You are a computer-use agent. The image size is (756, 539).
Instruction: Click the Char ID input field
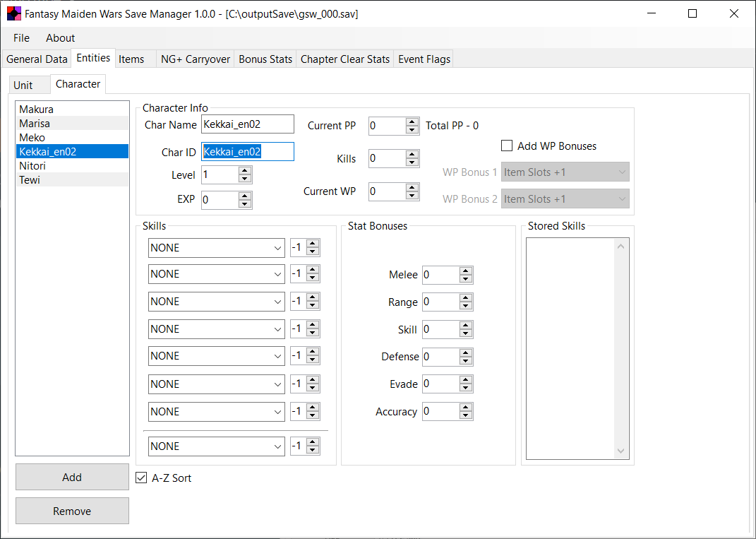pos(247,151)
